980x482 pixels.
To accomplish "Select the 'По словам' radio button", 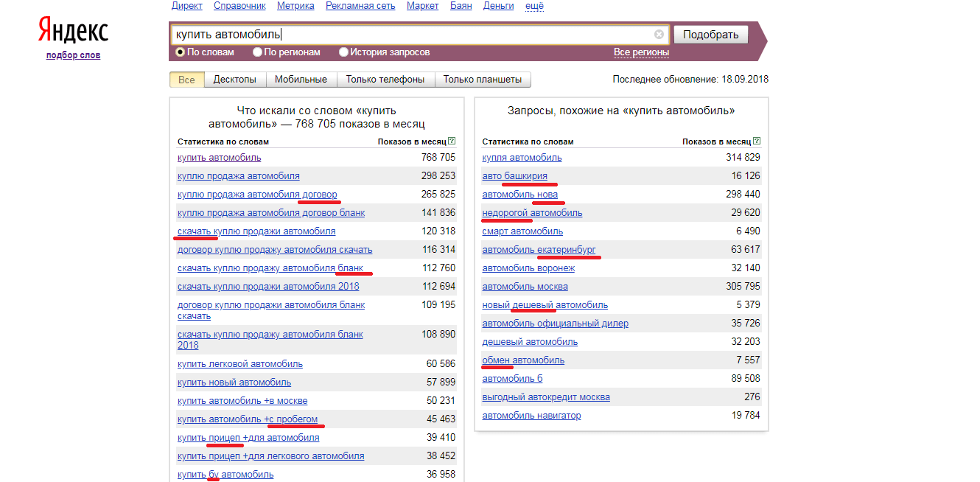I will (180, 52).
